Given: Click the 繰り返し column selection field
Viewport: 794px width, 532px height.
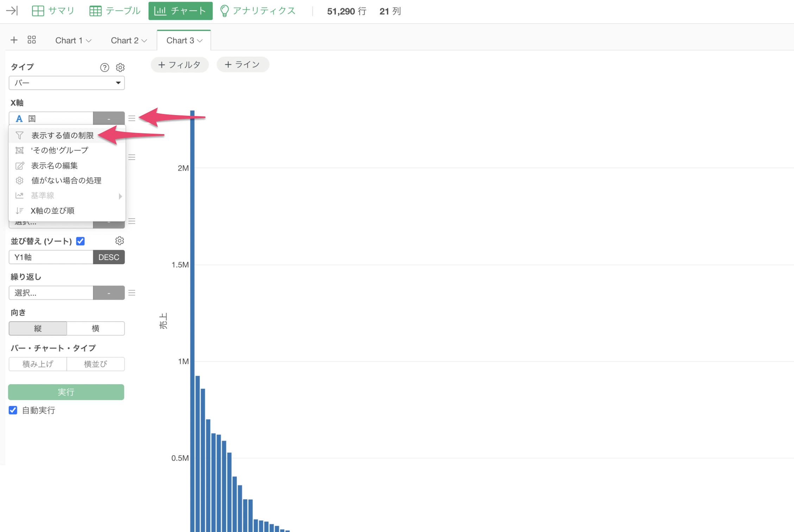Looking at the screenshot, I should pos(51,293).
